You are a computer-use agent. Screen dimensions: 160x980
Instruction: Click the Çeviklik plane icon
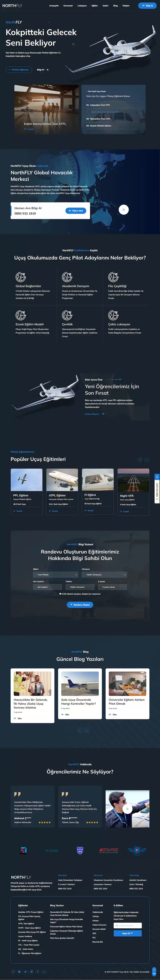pyautogui.click(x=67, y=315)
